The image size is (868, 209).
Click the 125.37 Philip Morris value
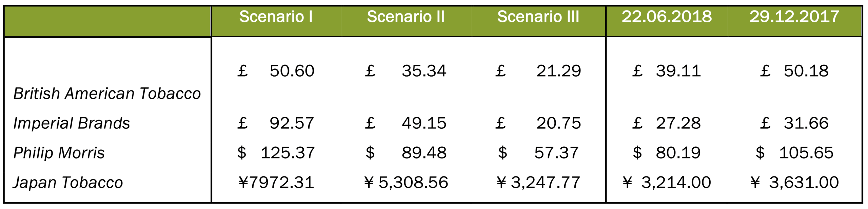tap(288, 153)
